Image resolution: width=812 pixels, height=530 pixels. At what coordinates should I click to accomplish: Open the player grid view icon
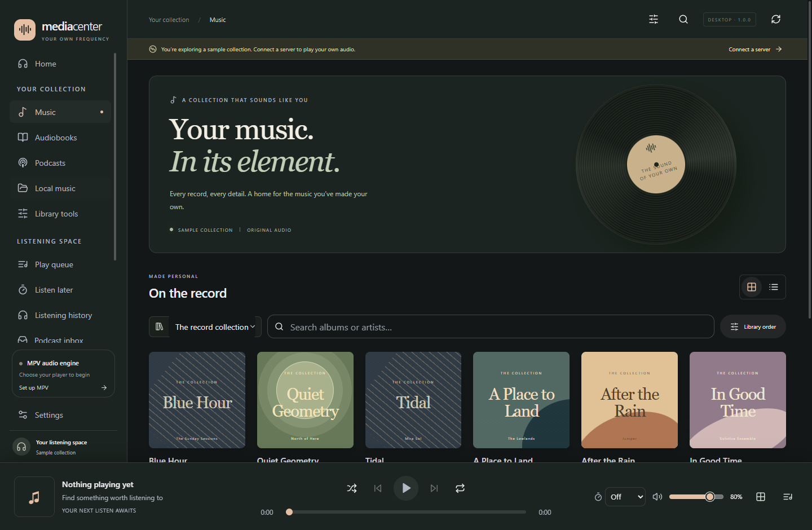(x=761, y=497)
